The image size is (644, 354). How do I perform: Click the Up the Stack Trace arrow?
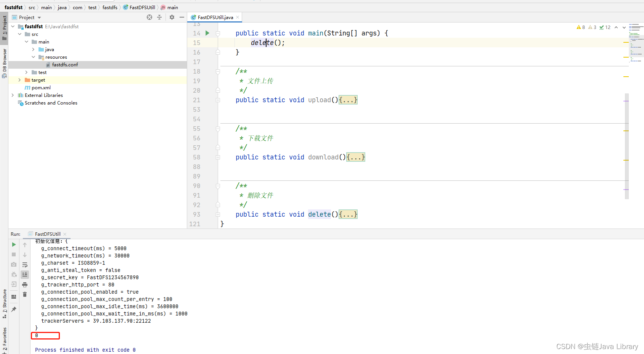(25, 245)
